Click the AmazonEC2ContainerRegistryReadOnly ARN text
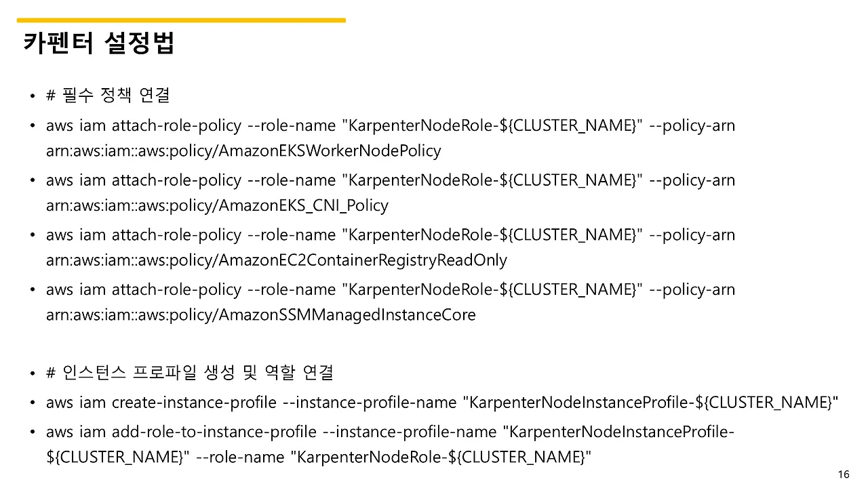The width and height of the screenshot is (868, 488). [x=277, y=260]
